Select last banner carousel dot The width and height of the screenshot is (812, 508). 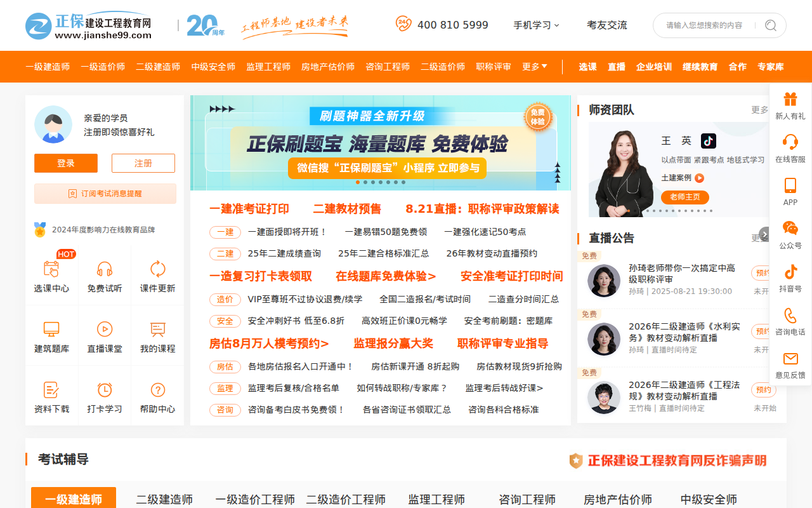click(x=403, y=182)
